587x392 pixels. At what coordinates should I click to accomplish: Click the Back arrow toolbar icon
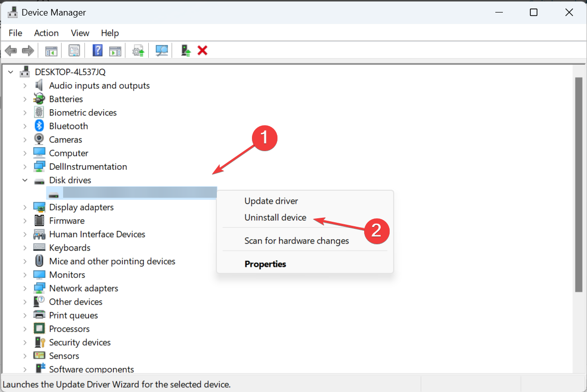(x=11, y=51)
